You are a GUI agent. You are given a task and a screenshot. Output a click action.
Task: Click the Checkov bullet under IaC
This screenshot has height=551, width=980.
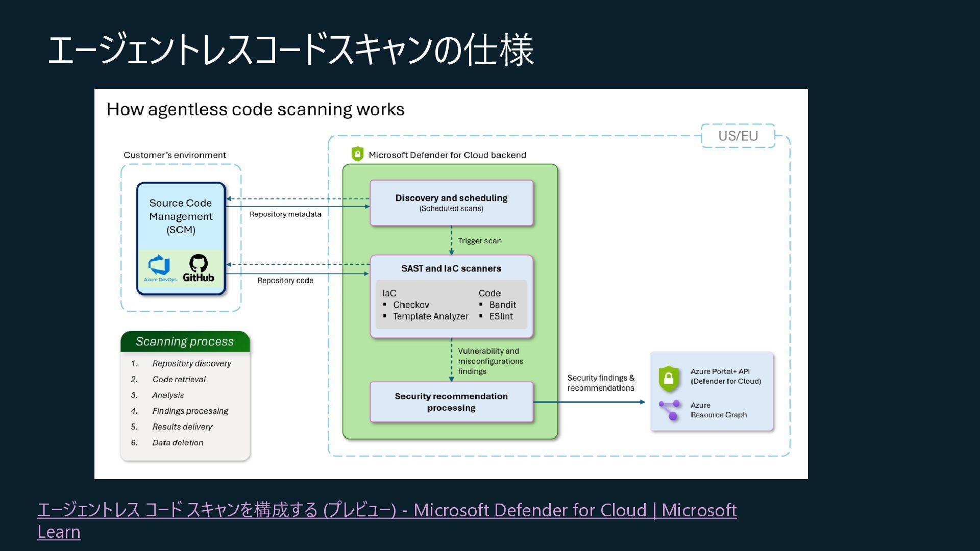[x=411, y=305]
